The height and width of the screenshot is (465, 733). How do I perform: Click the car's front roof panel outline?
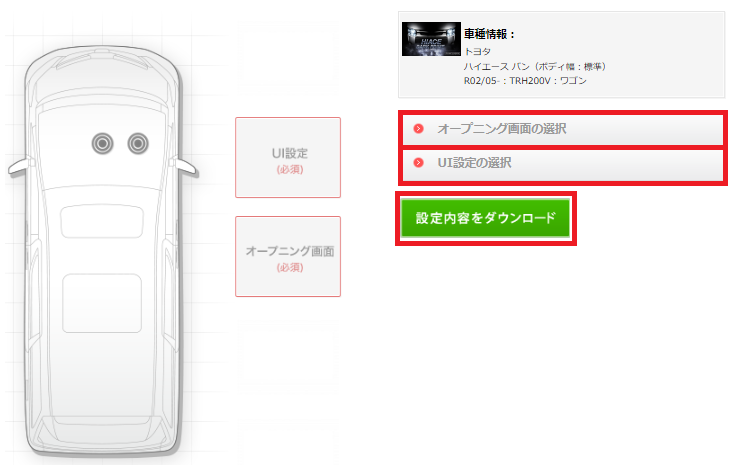tap(102, 221)
